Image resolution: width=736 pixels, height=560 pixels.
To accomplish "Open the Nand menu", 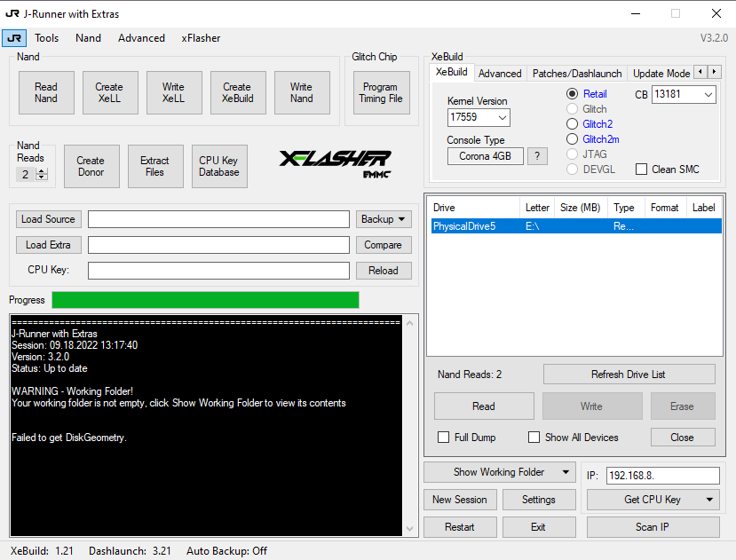I will pos(88,38).
